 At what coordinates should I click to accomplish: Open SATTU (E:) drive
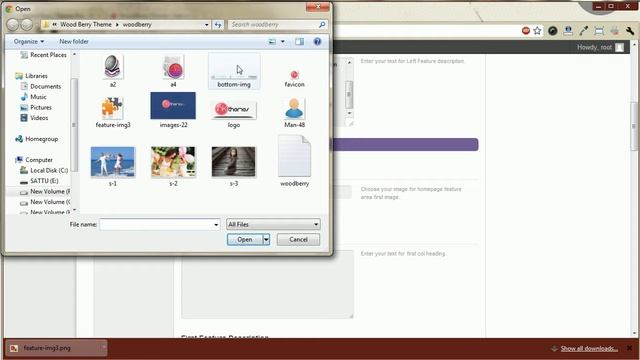(x=39, y=181)
